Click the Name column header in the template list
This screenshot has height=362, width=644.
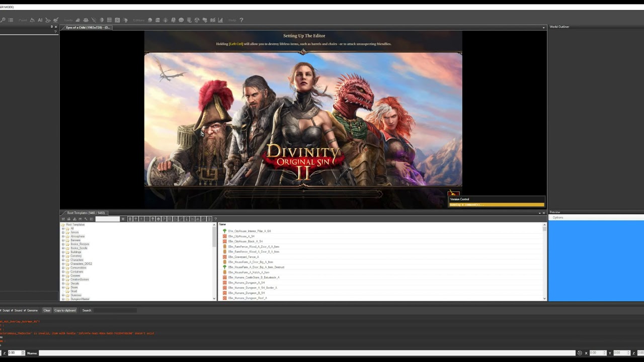[222, 224]
